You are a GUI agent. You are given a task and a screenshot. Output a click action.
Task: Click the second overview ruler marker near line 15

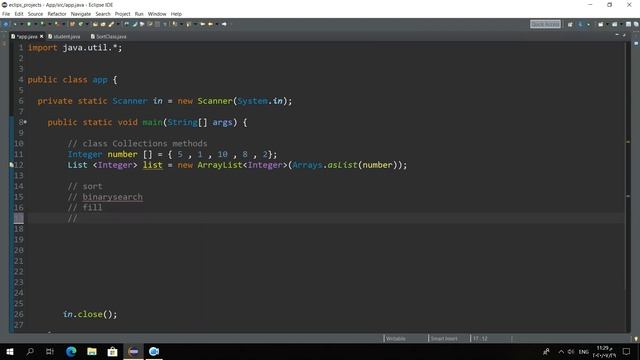coord(628,196)
